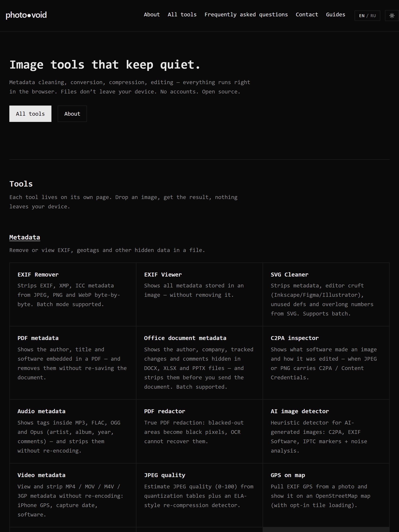The width and height of the screenshot is (399, 532).
Task: Open the Contact page
Action: point(307,15)
